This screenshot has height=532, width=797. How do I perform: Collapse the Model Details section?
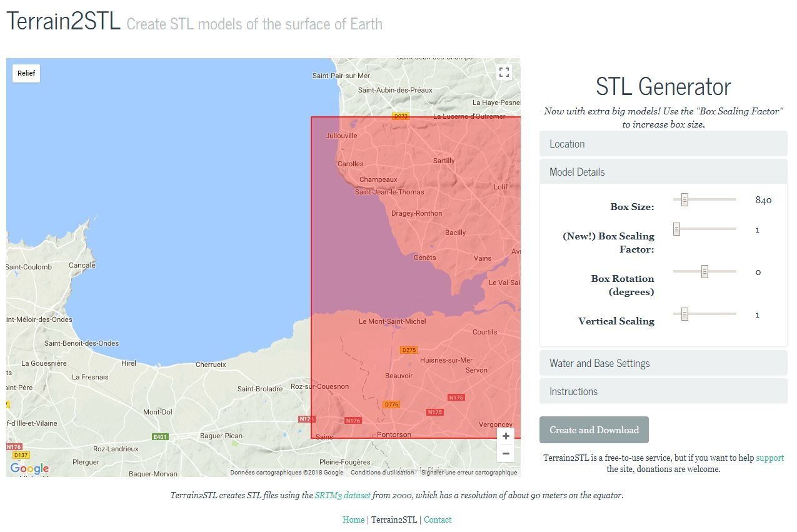pyautogui.click(x=663, y=172)
